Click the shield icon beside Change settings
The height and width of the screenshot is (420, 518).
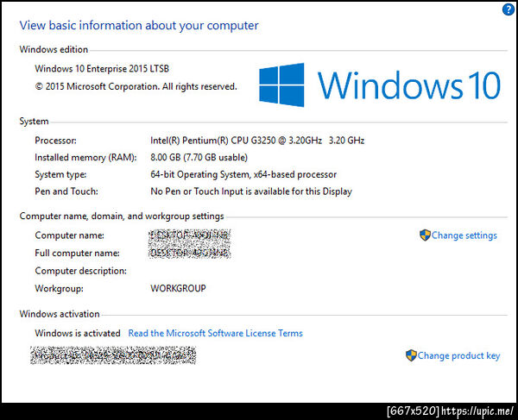[425, 235]
